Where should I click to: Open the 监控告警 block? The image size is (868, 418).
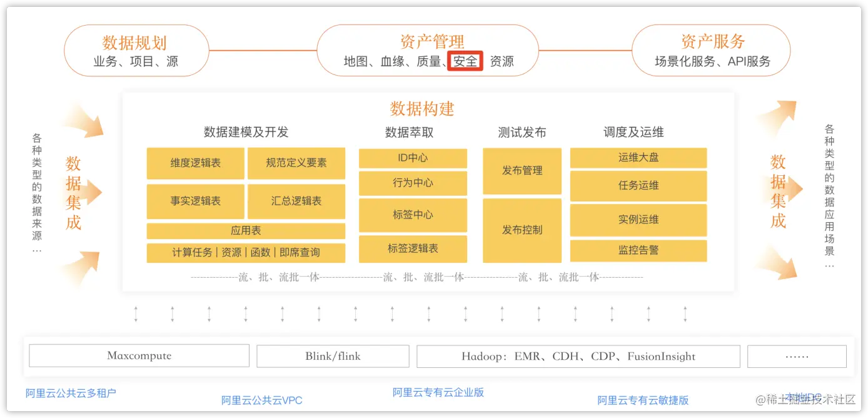click(x=638, y=250)
